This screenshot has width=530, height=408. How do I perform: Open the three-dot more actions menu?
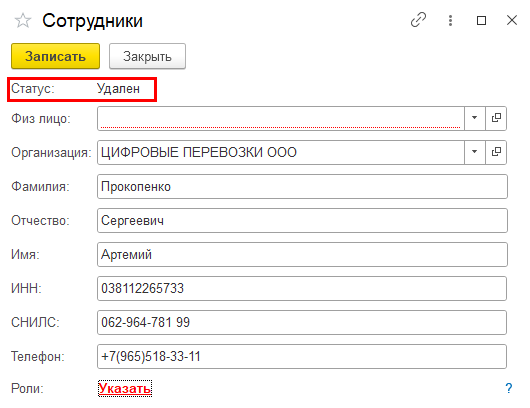[x=450, y=20]
